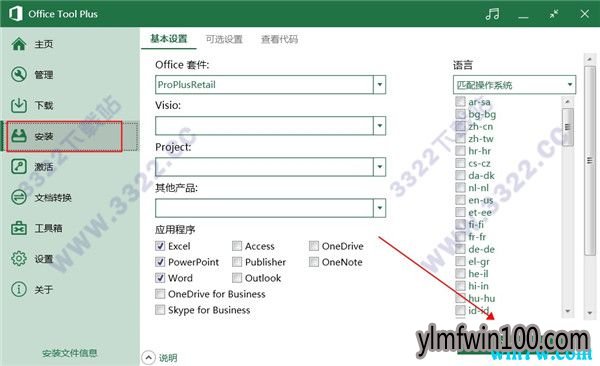Open the Project dropdown arrow
600x366 pixels.
coord(380,167)
